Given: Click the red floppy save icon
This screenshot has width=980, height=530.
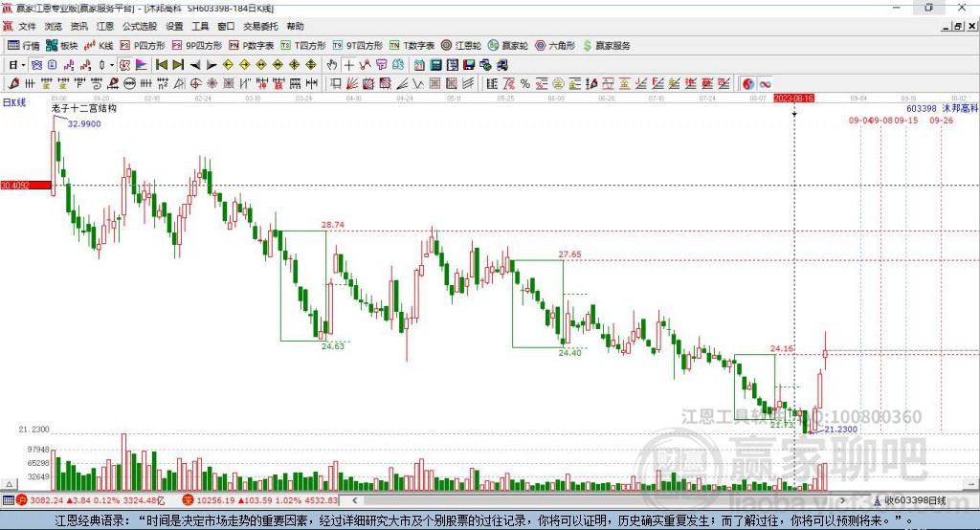Looking at the screenshot, I should [x=469, y=65].
